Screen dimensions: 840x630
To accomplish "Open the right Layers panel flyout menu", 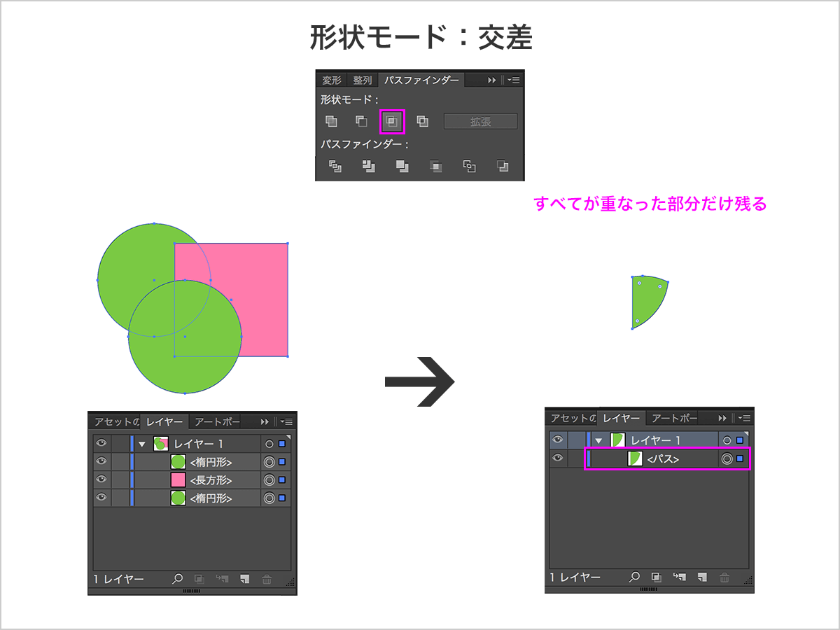I will point(744,419).
